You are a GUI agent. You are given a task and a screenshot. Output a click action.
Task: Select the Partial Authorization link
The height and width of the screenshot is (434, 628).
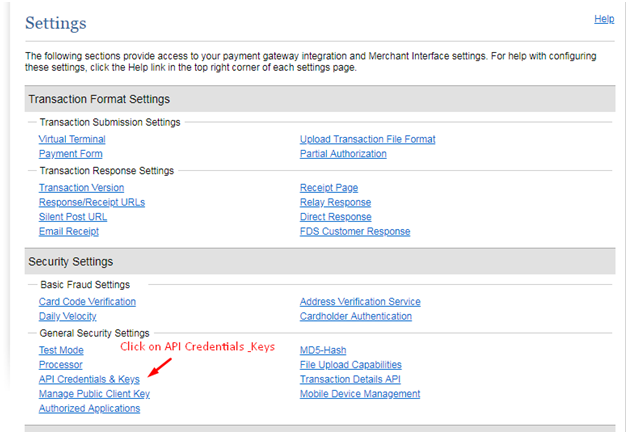(x=343, y=154)
